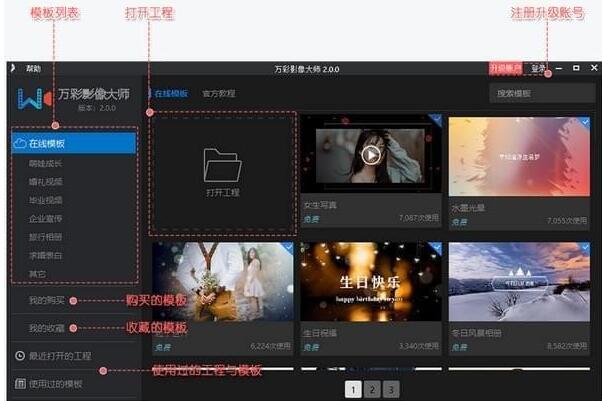Open the 帮助 menu in title bar
The image size is (602, 401).
[x=33, y=69]
